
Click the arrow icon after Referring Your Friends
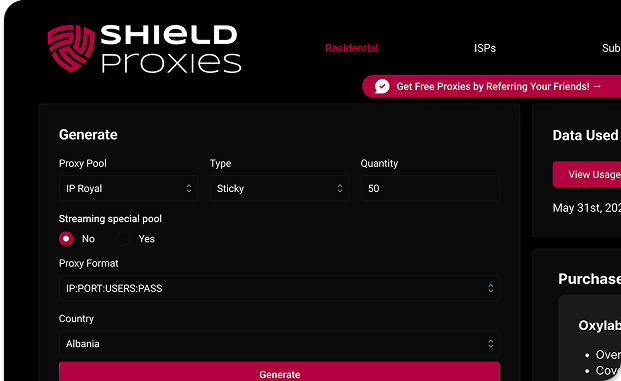click(597, 86)
